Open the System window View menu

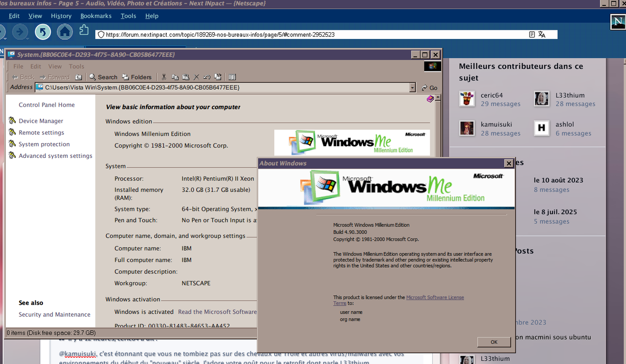tap(55, 66)
